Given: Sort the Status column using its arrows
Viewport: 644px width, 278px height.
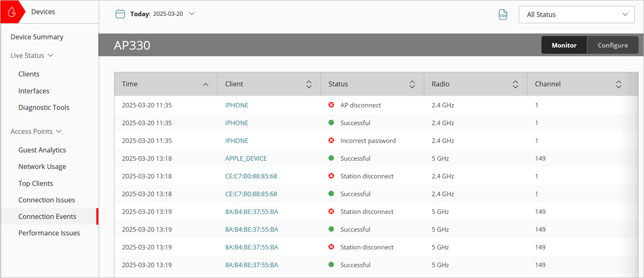Looking at the screenshot, I should [412, 84].
